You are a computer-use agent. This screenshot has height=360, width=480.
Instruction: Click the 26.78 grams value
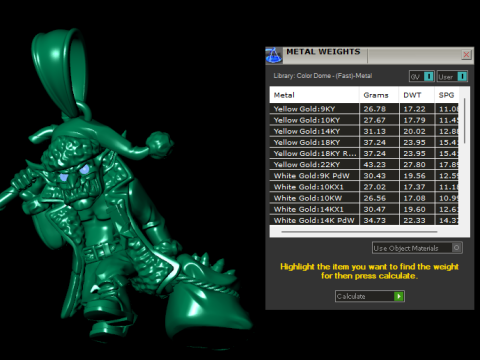(374, 109)
